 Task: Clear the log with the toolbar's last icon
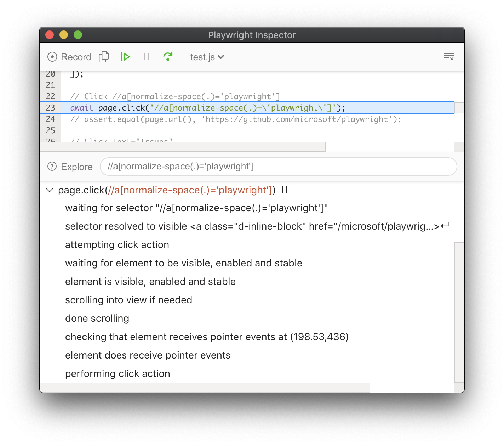coord(449,57)
